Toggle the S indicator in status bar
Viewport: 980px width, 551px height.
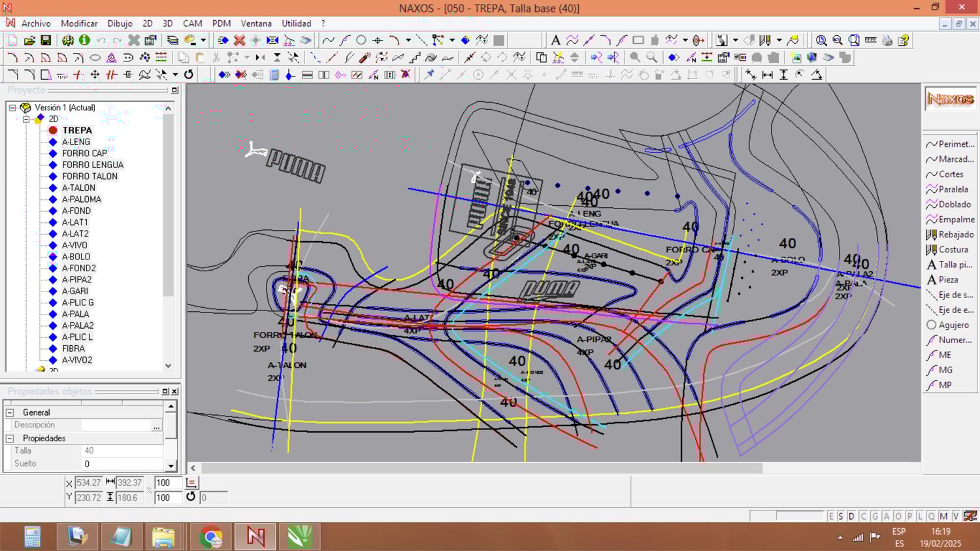(x=841, y=516)
